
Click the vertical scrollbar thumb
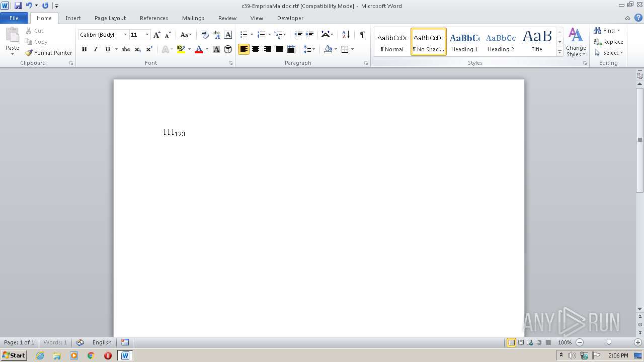[x=640, y=140]
